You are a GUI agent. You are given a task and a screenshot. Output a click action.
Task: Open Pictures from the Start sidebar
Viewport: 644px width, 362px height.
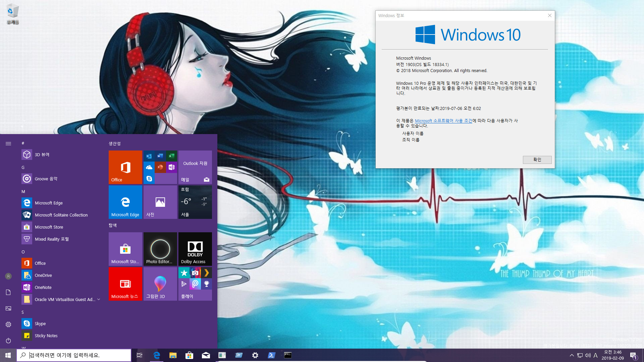[x=8, y=308]
